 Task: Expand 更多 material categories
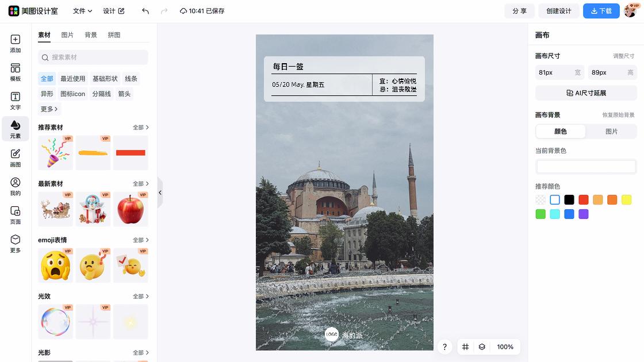tap(49, 109)
